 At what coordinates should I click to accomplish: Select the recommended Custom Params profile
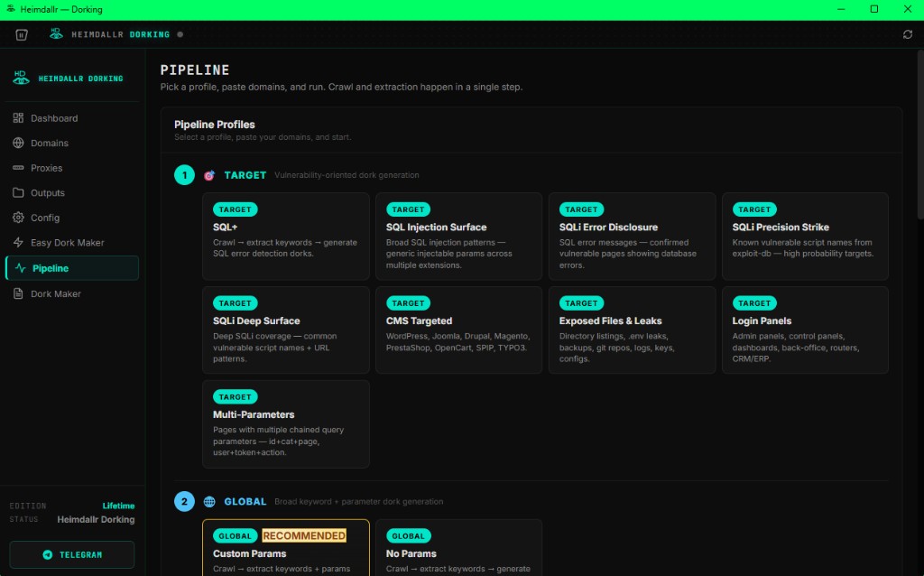(286, 548)
